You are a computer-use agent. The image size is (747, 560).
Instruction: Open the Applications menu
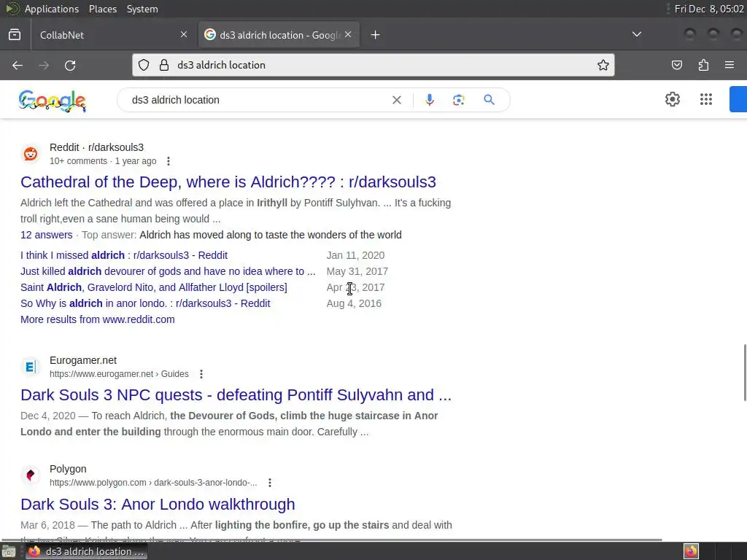pyautogui.click(x=52, y=9)
